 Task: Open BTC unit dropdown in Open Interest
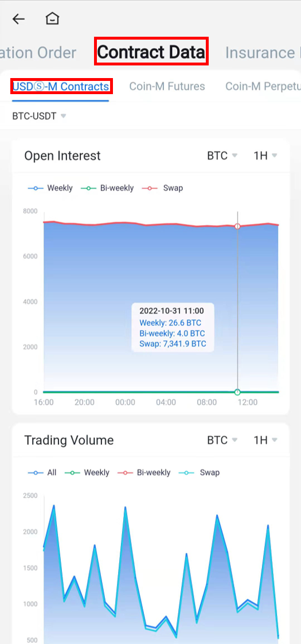[222, 156]
